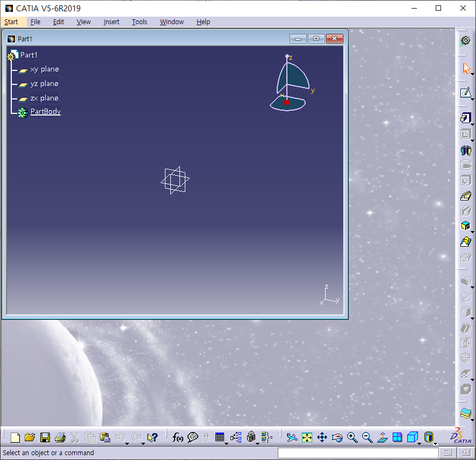
Task: Activate the Pan tool
Action: (322, 437)
